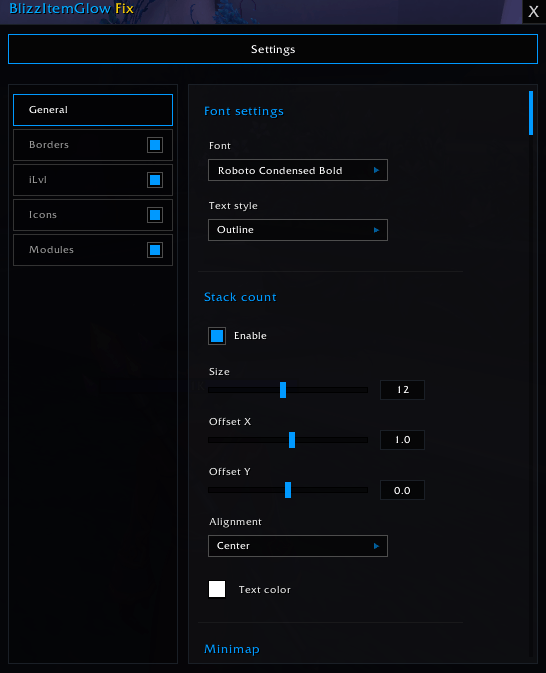
Task: Open the white Text color swatch
Action: [x=217, y=589]
